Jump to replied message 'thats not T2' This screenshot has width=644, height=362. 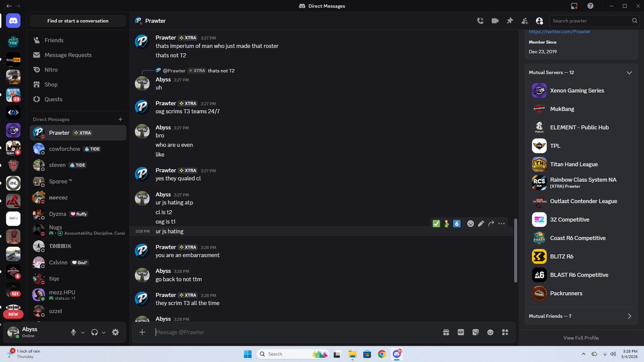(x=221, y=71)
